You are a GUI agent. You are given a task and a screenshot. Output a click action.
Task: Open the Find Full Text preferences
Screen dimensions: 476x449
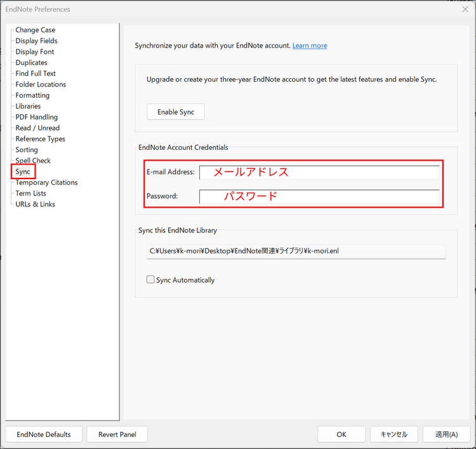[x=36, y=74]
